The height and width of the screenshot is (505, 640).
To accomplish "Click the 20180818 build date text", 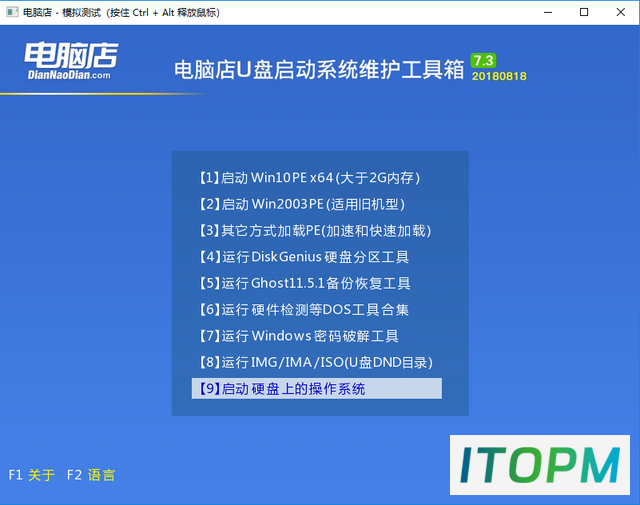I will coord(499,76).
